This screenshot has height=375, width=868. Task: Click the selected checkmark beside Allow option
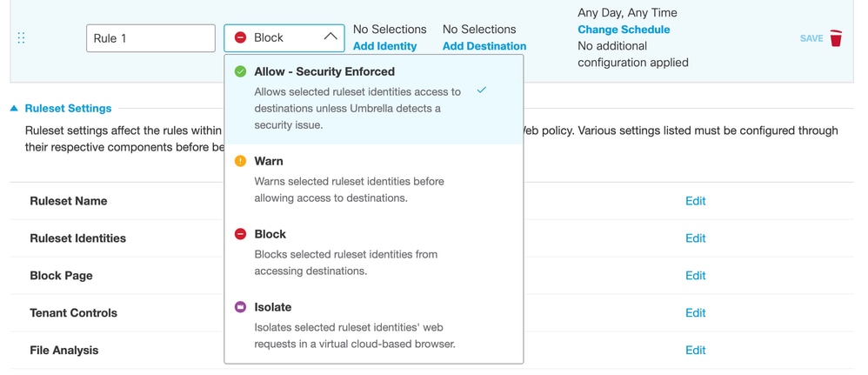pos(482,90)
